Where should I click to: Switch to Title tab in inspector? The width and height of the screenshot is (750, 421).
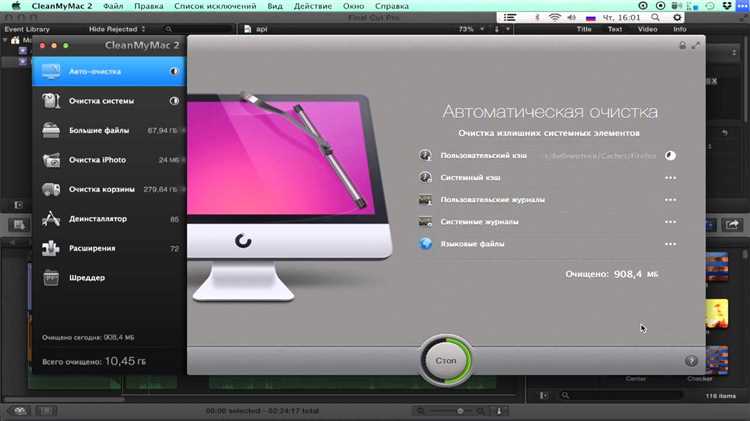pyautogui.click(x=584, y=29)
